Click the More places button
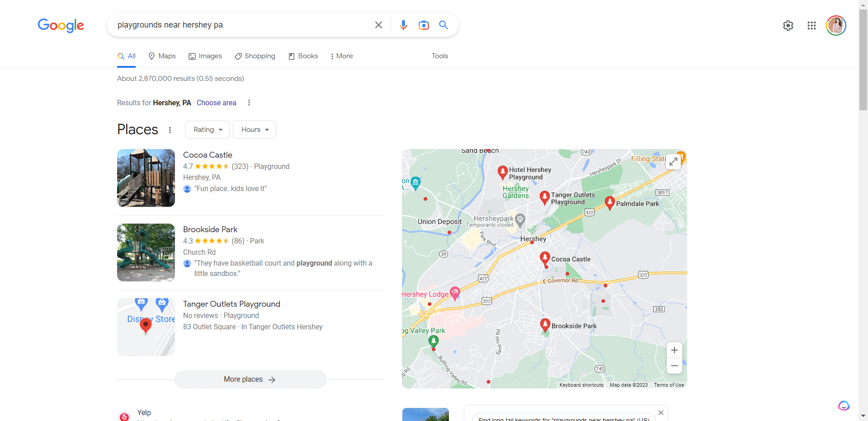 pyautogui.click(x=250, y=379)
